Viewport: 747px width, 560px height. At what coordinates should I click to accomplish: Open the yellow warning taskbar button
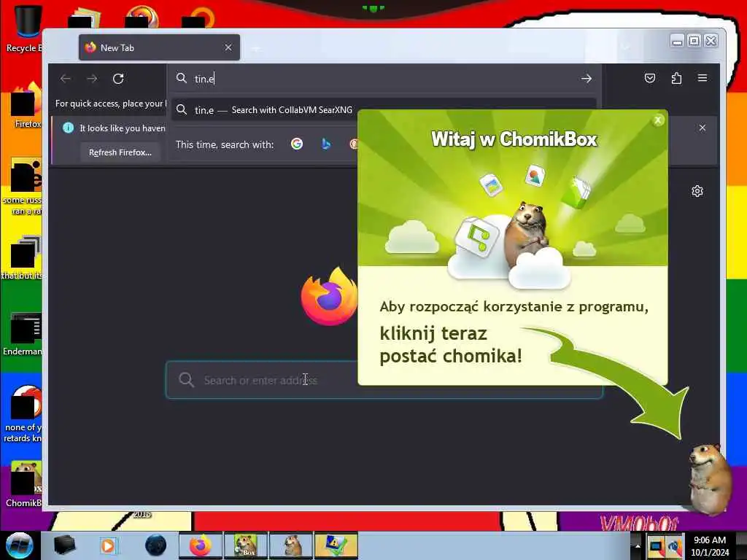336,545
